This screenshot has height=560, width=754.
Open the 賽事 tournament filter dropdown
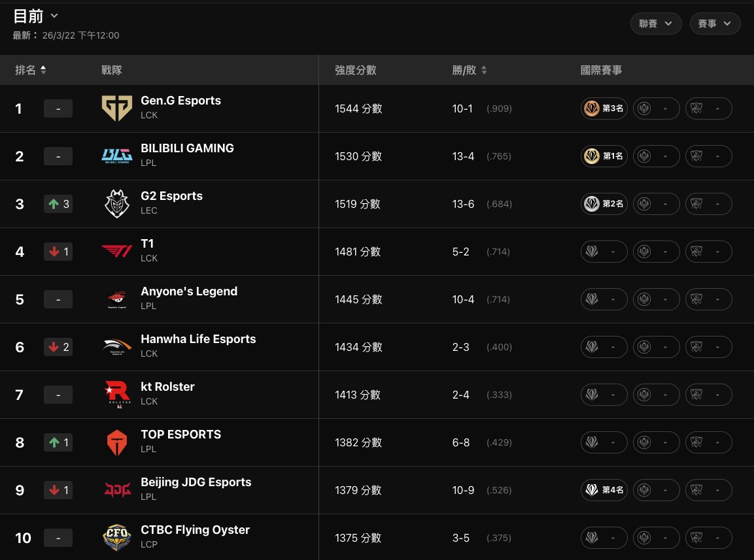pyautogui.click(x=715, y=24)
